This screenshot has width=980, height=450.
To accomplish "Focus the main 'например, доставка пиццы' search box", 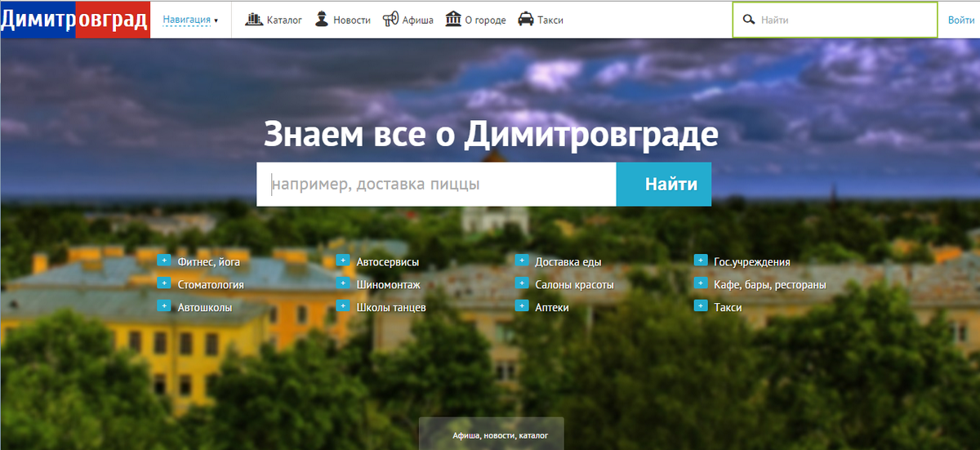I will pos(436,185).
